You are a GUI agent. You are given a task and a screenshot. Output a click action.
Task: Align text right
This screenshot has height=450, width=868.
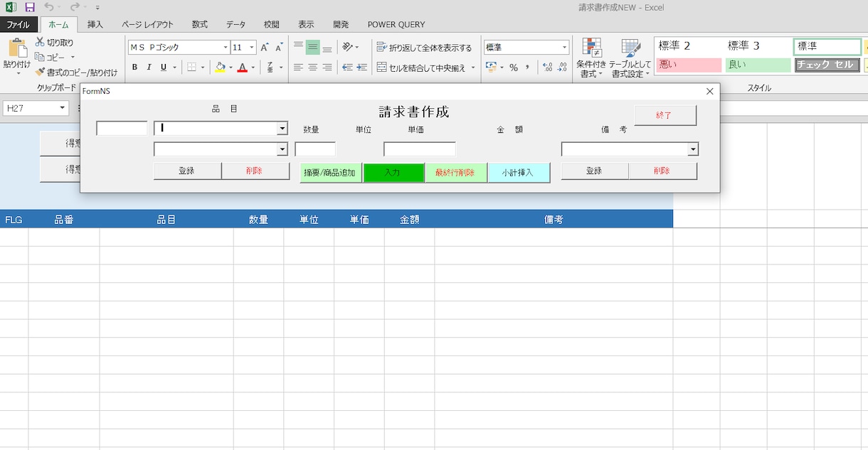[327, 68]
